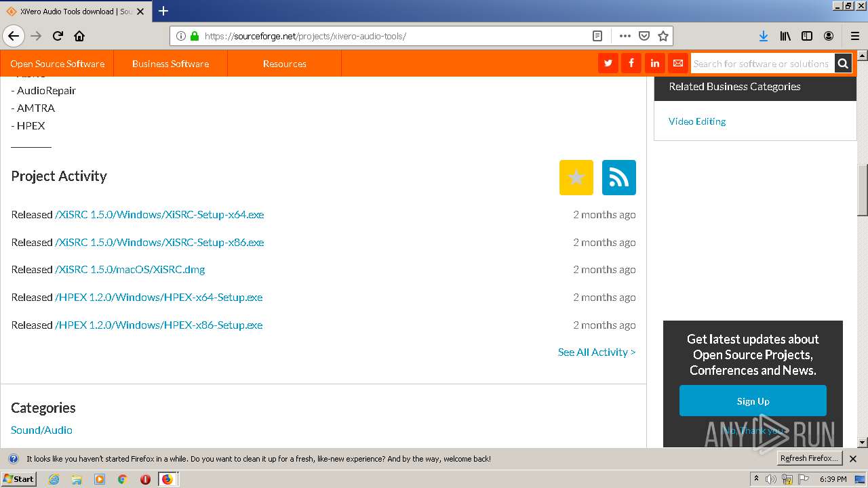Click the yellow star favorite button
This screenshot has width=868, height=488.
coord(576,178)
